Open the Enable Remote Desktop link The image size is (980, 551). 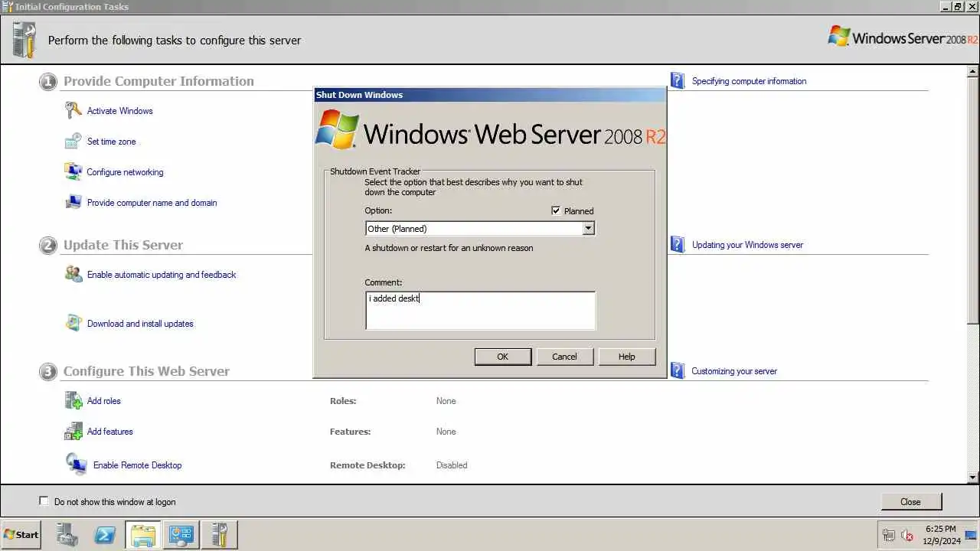click(138, 465)
